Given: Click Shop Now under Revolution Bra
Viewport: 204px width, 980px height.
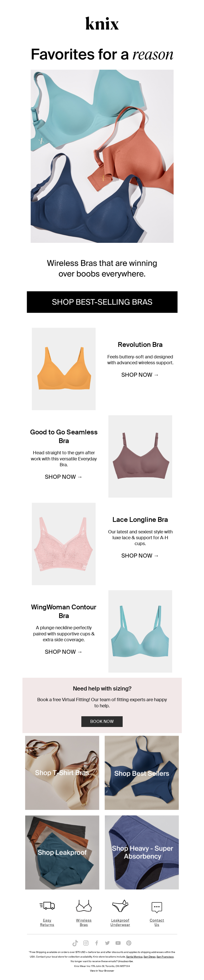Looking at the screenshot, I should click(x=140, y=374).
